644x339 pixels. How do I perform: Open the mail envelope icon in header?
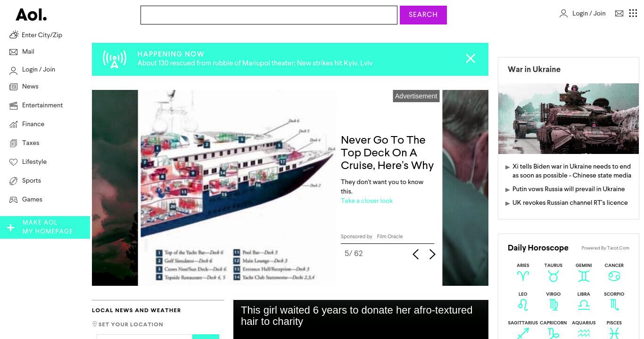(x=619, y=14)
